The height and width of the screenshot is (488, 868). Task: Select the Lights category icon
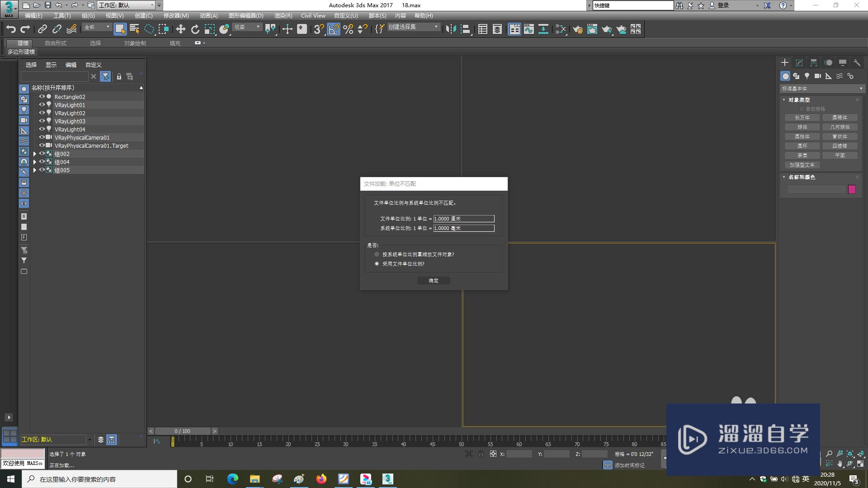click(x=807, y=76)
